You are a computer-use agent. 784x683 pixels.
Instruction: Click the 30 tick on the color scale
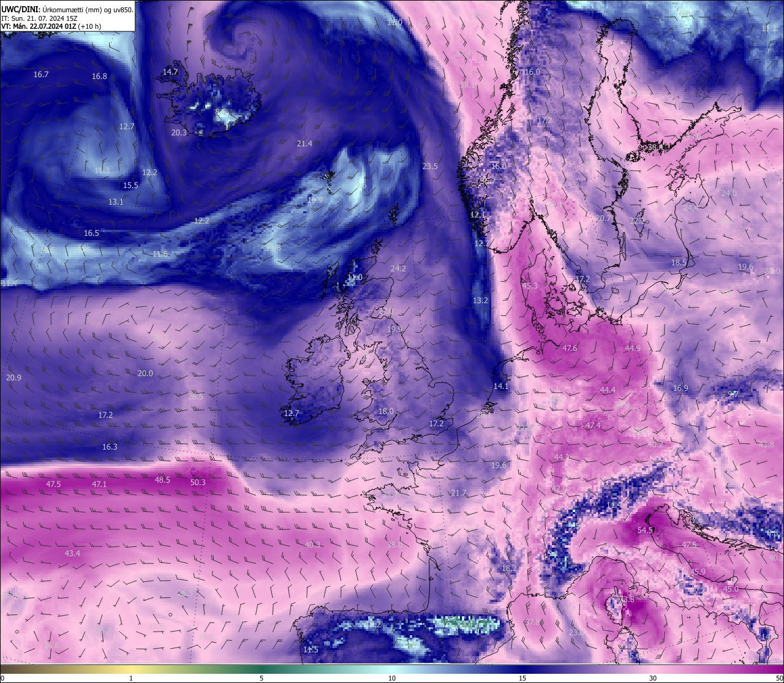(x=653, y=678)
